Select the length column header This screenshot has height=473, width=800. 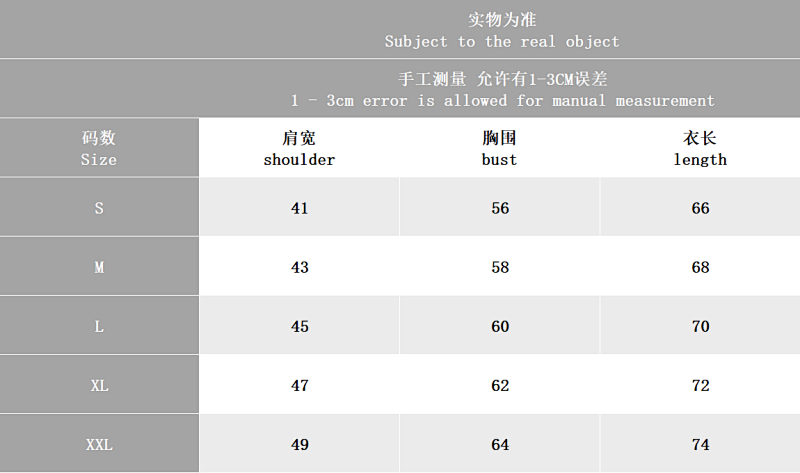pyautogui.click(x=700, y=148)
